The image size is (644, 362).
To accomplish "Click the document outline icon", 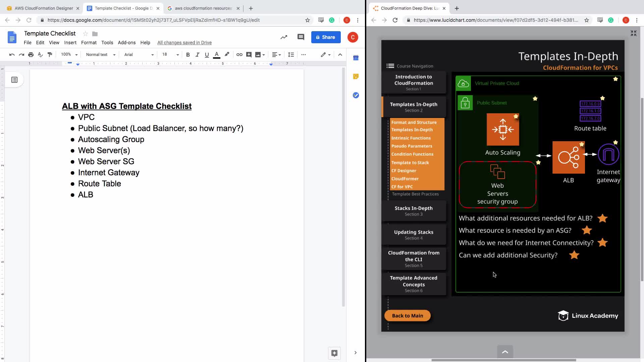I will tap(14, 80).
